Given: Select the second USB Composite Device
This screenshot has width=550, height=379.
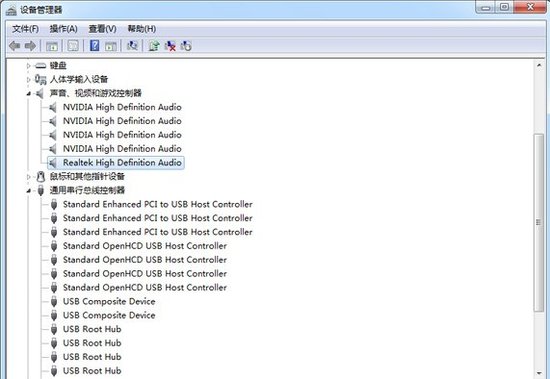Looking at the screenshot, I should tap(109, 315).
